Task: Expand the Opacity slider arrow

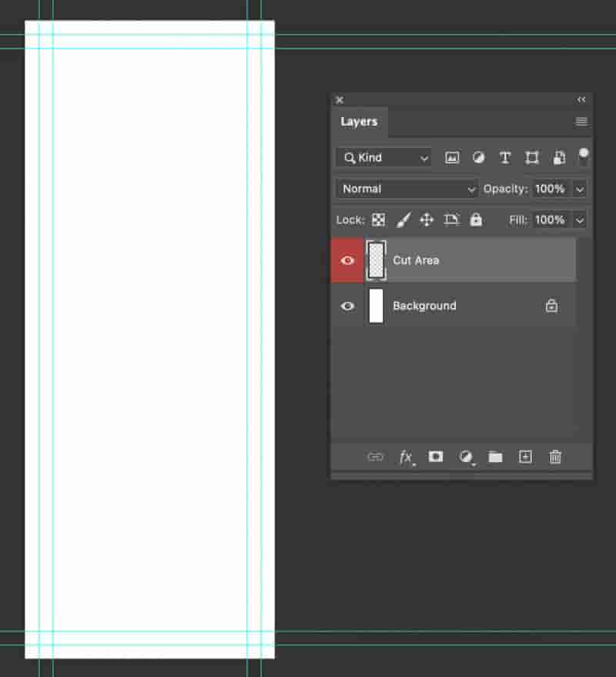Action: (579, 189)
